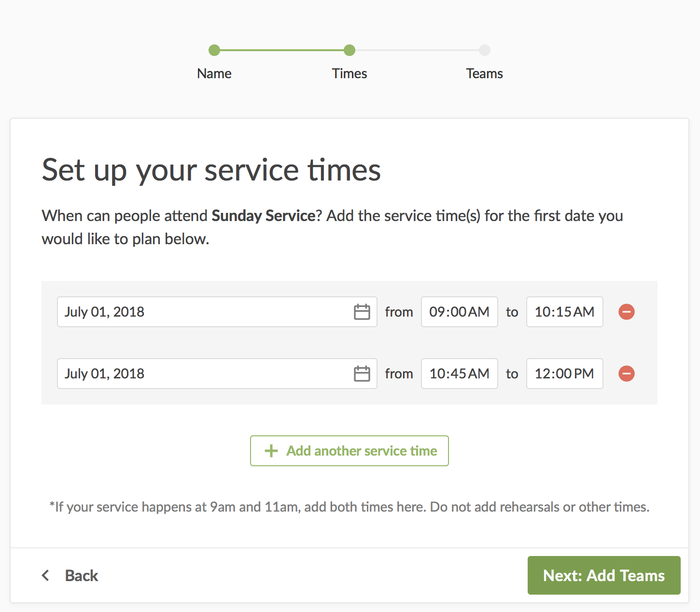Select the Times step label
Screen dimensions: 700x612
[x=350, y=73]
